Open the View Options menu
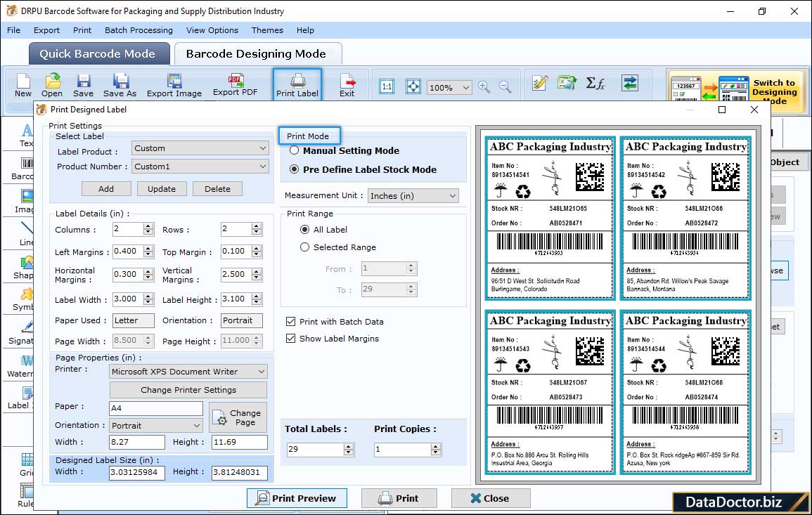This screenshot has height=515, width=812. [x=212, y=30]
